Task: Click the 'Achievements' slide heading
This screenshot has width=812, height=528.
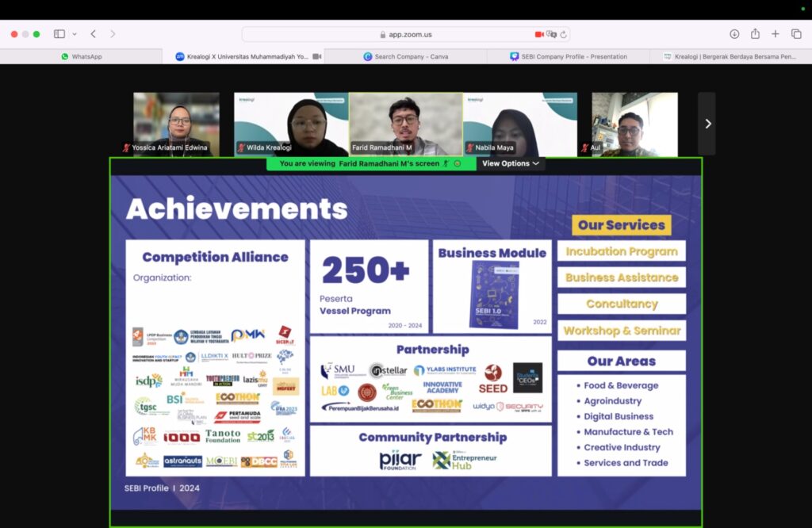Action: [237, 209]
